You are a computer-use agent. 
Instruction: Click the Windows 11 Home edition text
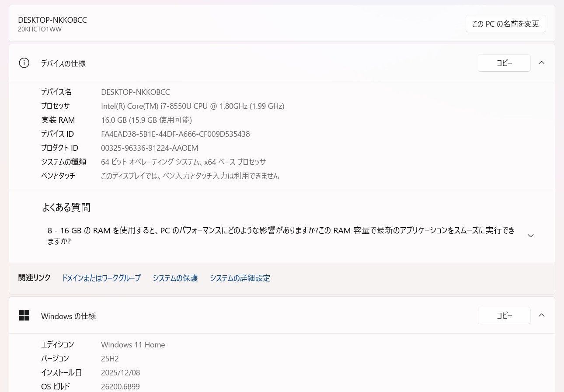(x=133, y=344)
